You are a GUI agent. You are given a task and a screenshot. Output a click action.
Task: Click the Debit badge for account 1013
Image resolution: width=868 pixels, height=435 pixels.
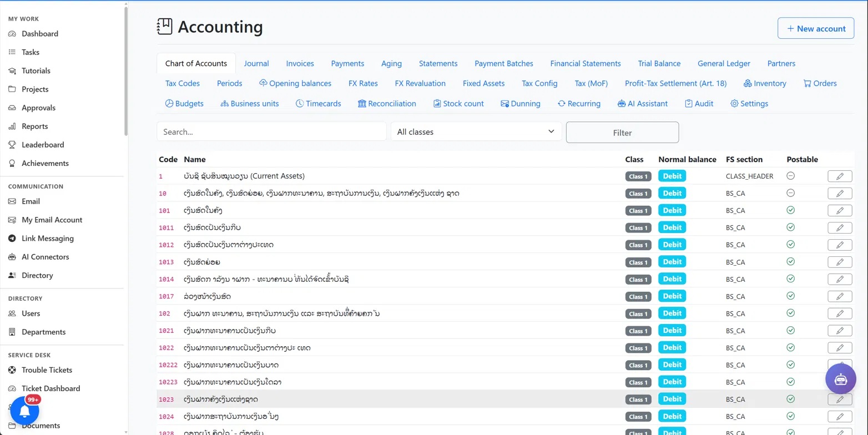coord(672,262)
